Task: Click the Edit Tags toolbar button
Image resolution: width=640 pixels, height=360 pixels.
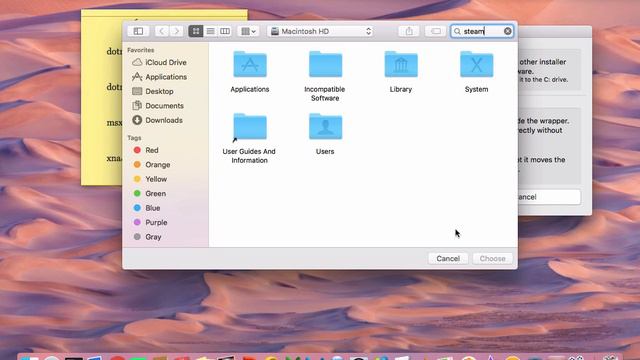Action: [436, 31]
